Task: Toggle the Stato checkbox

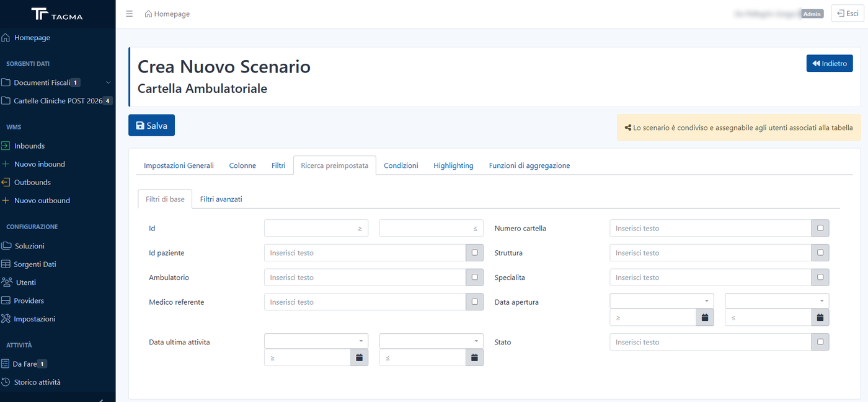Action: [x=820, y=342]
